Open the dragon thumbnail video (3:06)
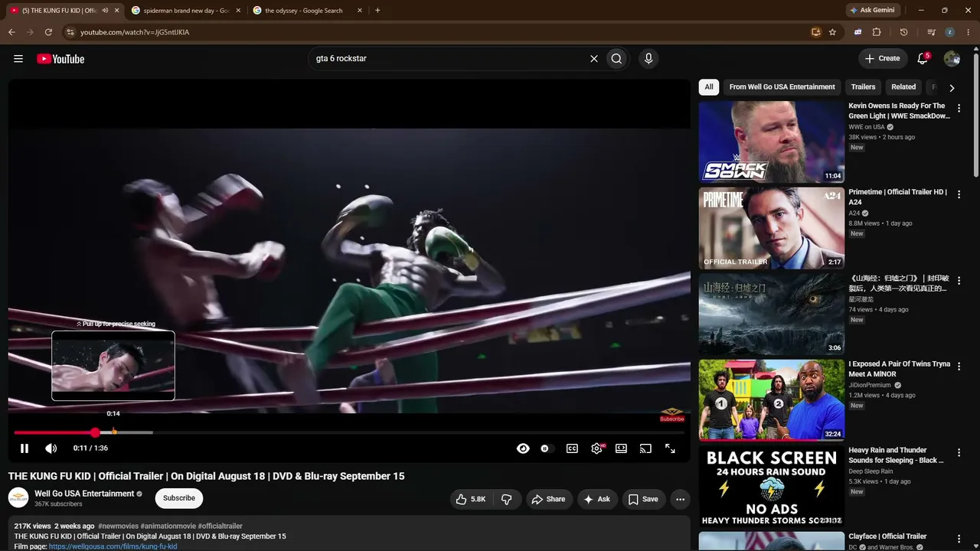Image resolution: width=980 pixels, height=551 pixels. point(772,315)
